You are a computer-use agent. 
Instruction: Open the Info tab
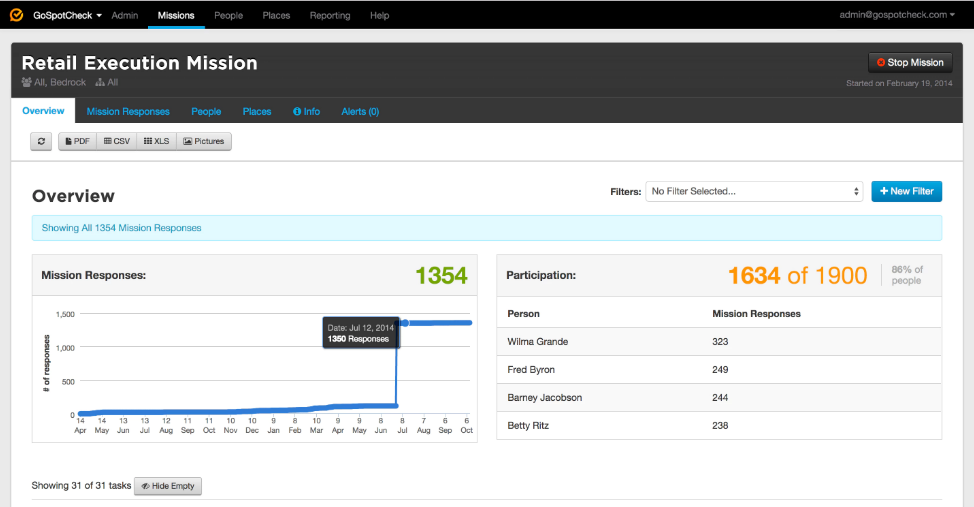[306, 112]
